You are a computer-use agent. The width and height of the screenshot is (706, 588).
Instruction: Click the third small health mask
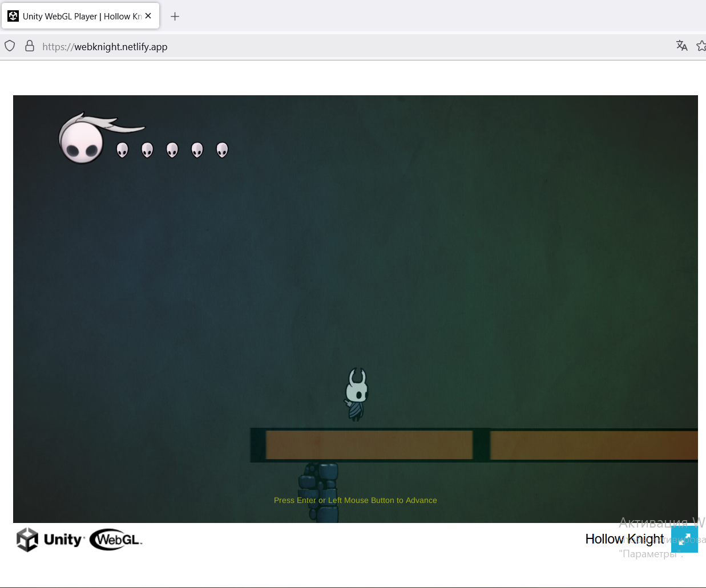pyautogui.click(x=172, y=150)
